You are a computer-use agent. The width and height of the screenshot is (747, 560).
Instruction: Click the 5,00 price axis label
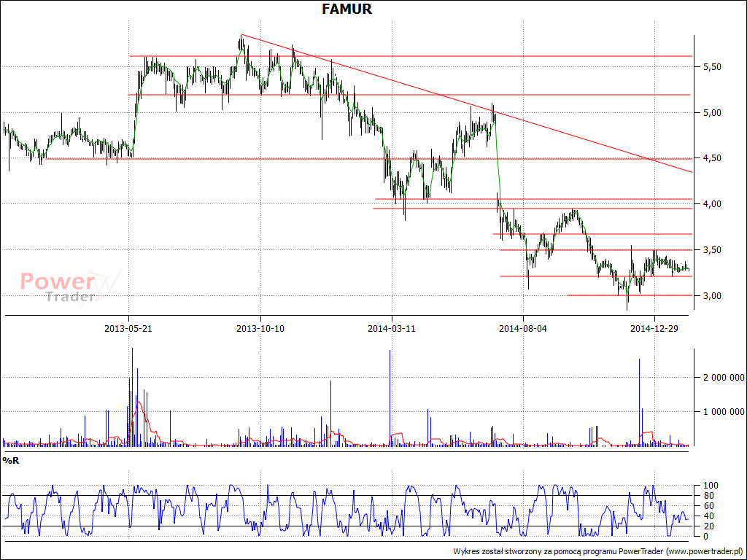pos(712,113)
